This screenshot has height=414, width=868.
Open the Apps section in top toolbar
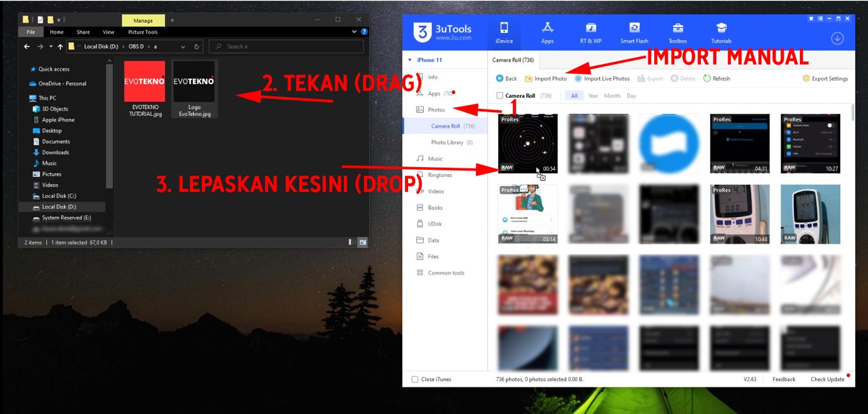(547, 32)
